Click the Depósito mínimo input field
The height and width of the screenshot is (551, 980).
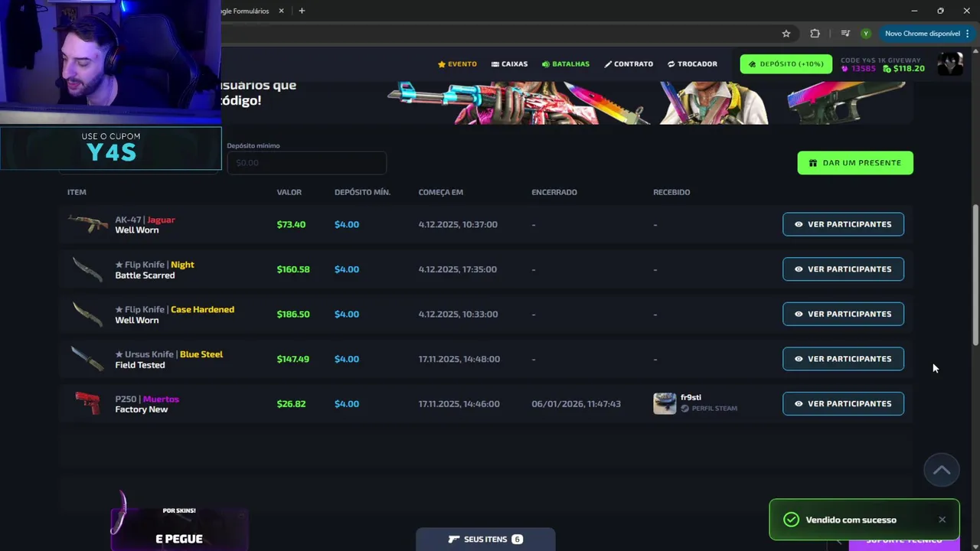(306, 163)
